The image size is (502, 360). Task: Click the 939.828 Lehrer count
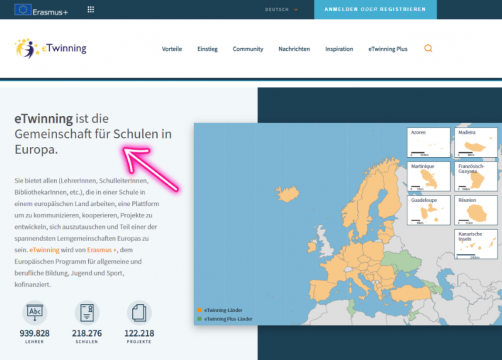click(35, 333)
